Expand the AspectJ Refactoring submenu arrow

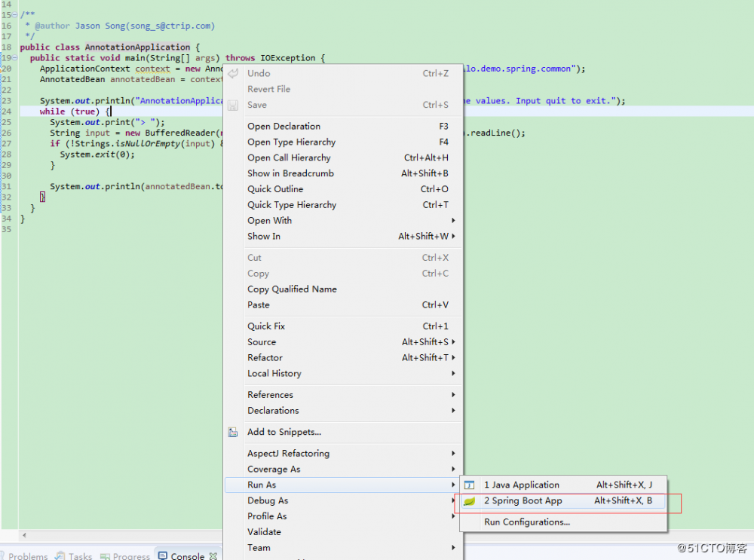pyautogui.click(x=453, y=453)
